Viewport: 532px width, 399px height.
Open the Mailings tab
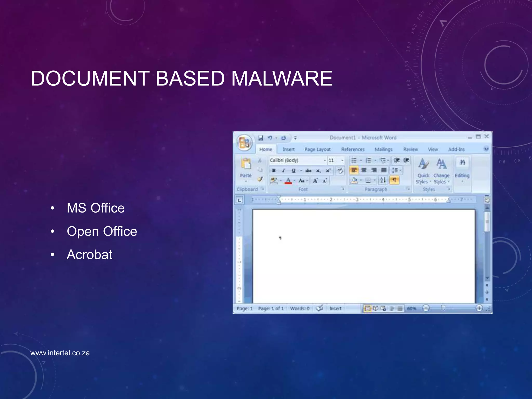click(x=383, y=149)
